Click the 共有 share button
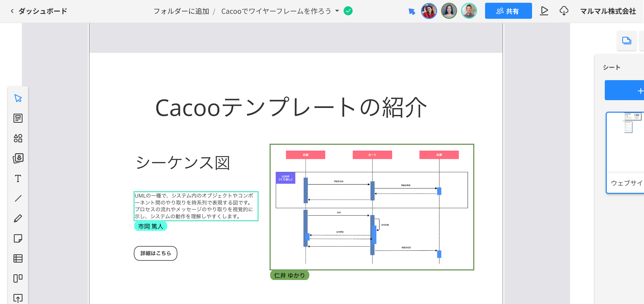This screenshot has height=304, width=644. [x=508, y=11]
